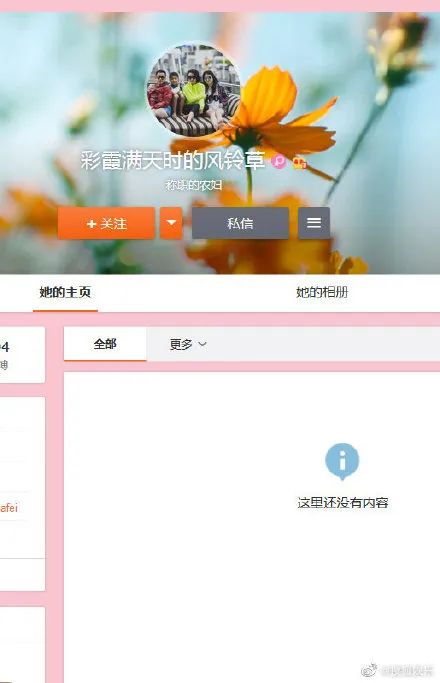The width and height of the screenshot is (440, 683).
Task: Select the 全部 filter tab
Action: pyautogui.click(x=105, y=344)
